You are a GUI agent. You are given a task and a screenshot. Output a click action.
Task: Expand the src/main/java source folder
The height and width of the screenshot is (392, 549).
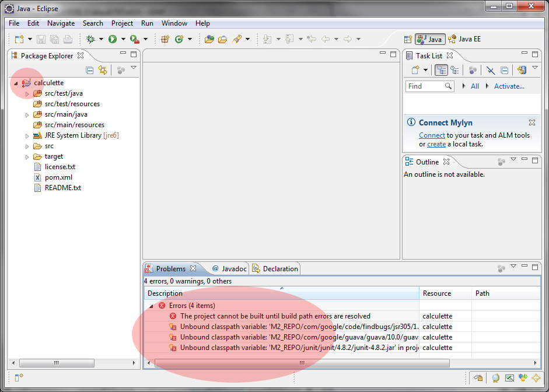[27, 115]
